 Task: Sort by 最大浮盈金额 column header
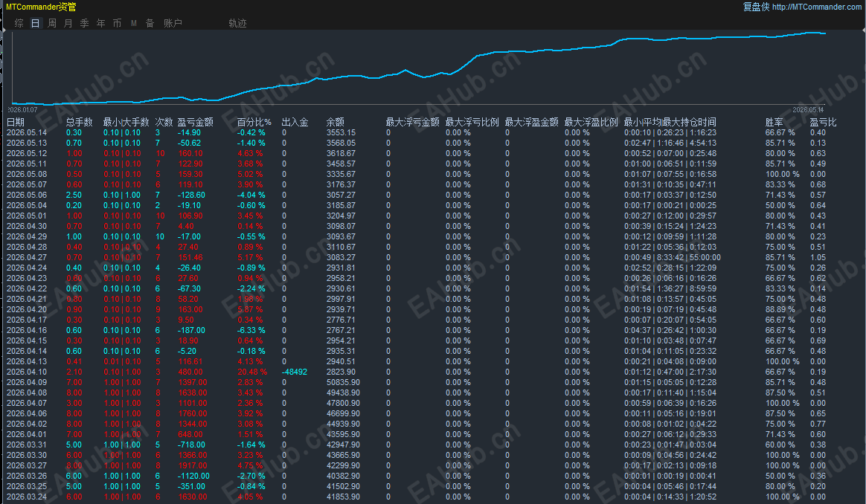point(531,122)
